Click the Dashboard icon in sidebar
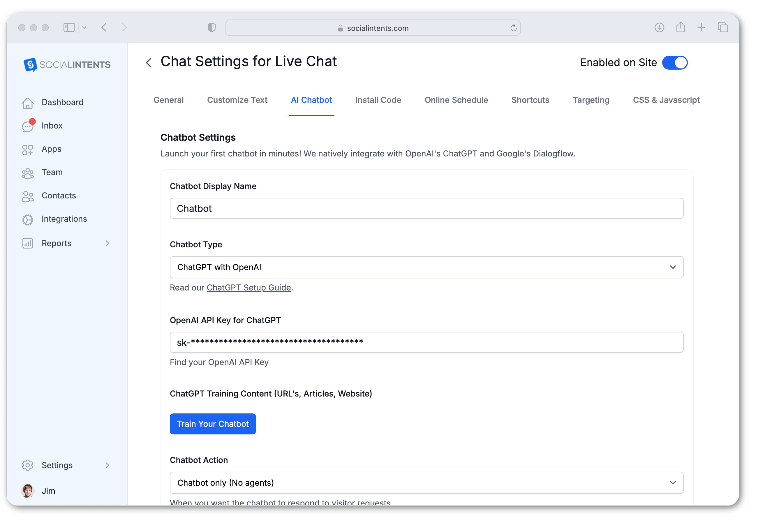Image resolution: width=772 pixels, height=532 pixels. 28,101
